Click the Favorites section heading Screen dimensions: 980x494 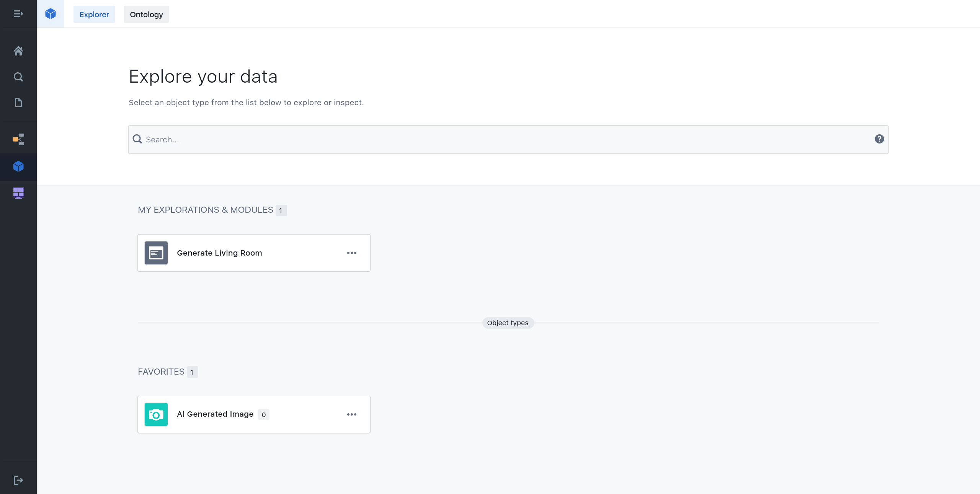161,372
